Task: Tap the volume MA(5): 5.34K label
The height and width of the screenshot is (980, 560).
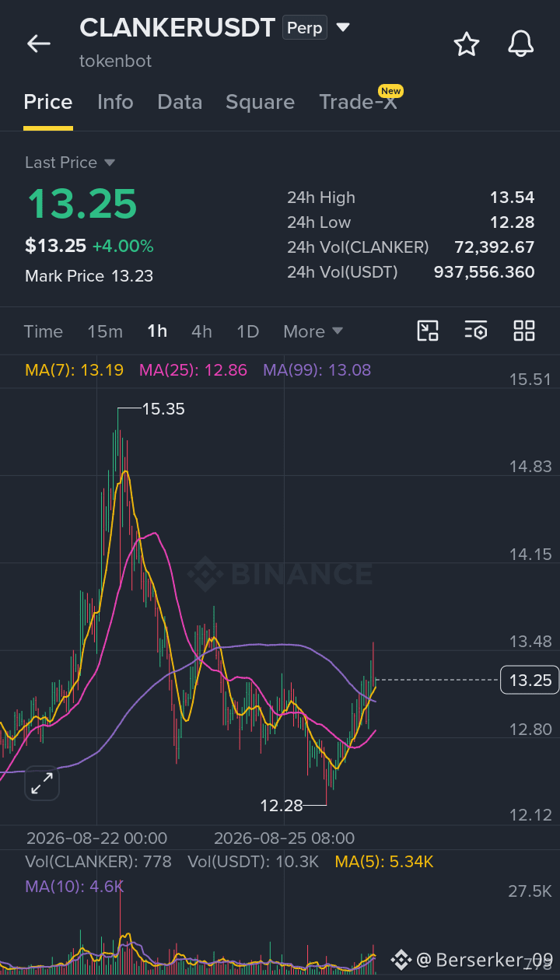Action: point(384,862)
